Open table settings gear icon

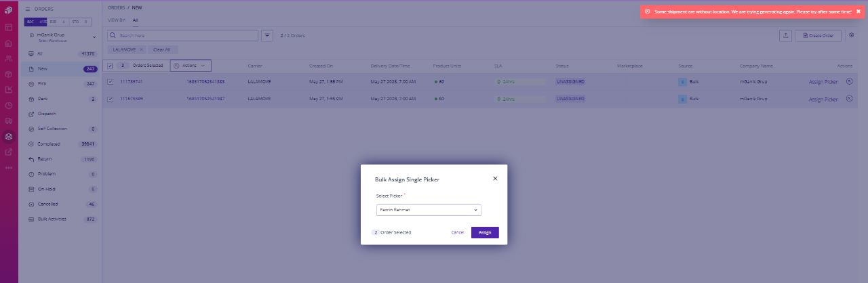click(852, 35)
